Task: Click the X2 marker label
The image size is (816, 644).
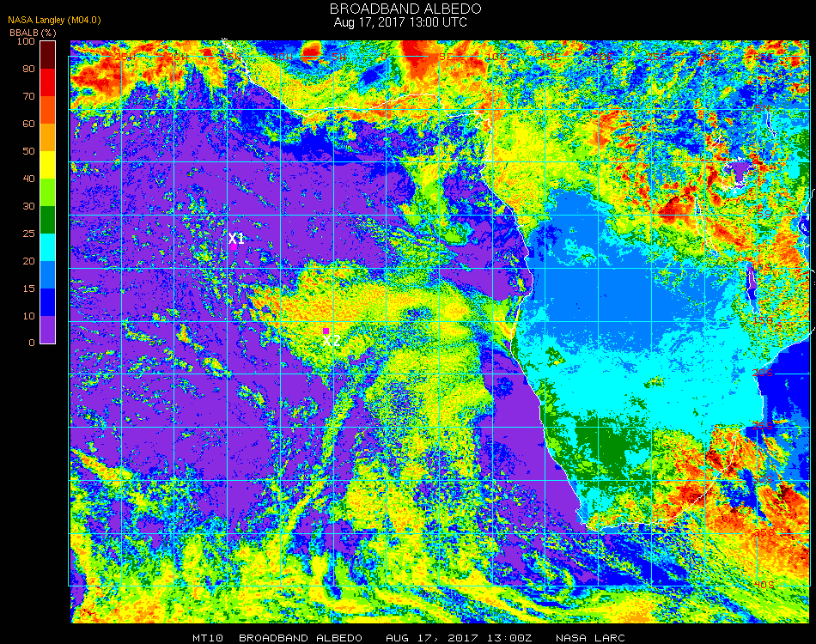Action: point(332,341)
